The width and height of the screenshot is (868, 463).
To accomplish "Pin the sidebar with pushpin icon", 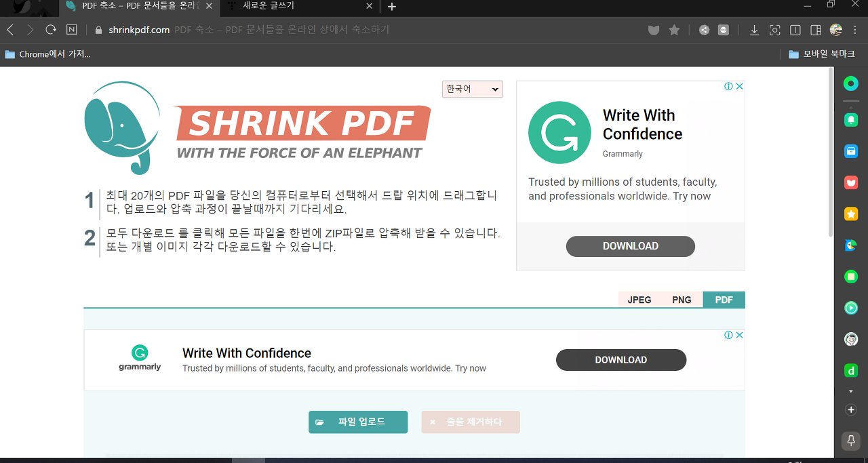I will [x=850, y=441].
